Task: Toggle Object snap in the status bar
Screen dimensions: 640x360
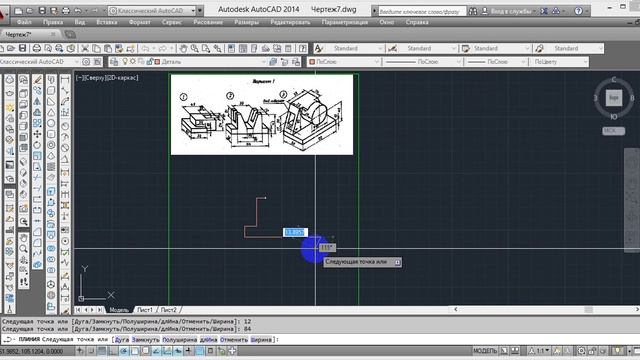Action: tap(135, 351)
